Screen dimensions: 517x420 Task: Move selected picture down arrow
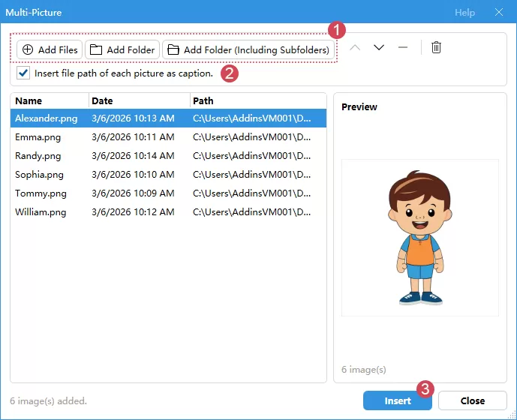point(379,48)
